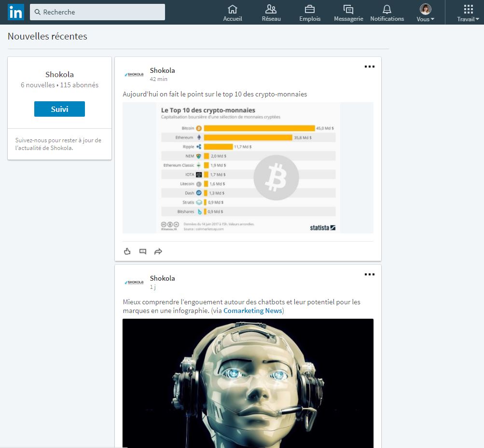Open Shokola profile via its avatar

pyautogui.click(x=134, y=74)
